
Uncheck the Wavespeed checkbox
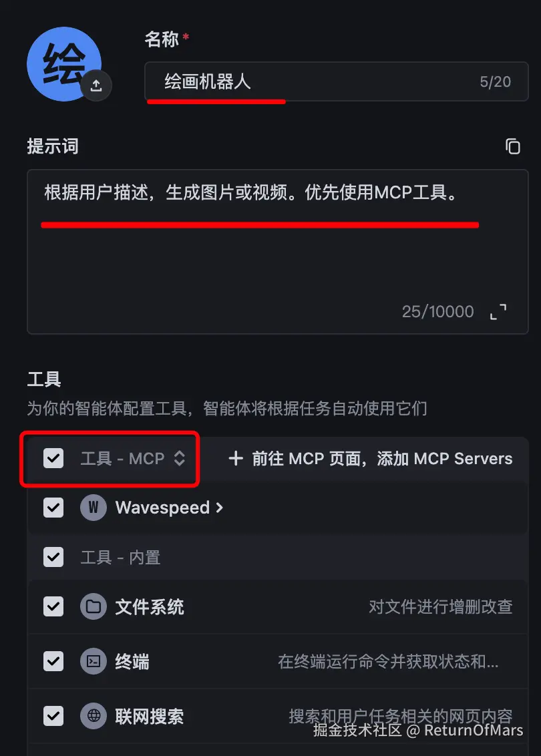pyautogui.click(x=53, y=507)
